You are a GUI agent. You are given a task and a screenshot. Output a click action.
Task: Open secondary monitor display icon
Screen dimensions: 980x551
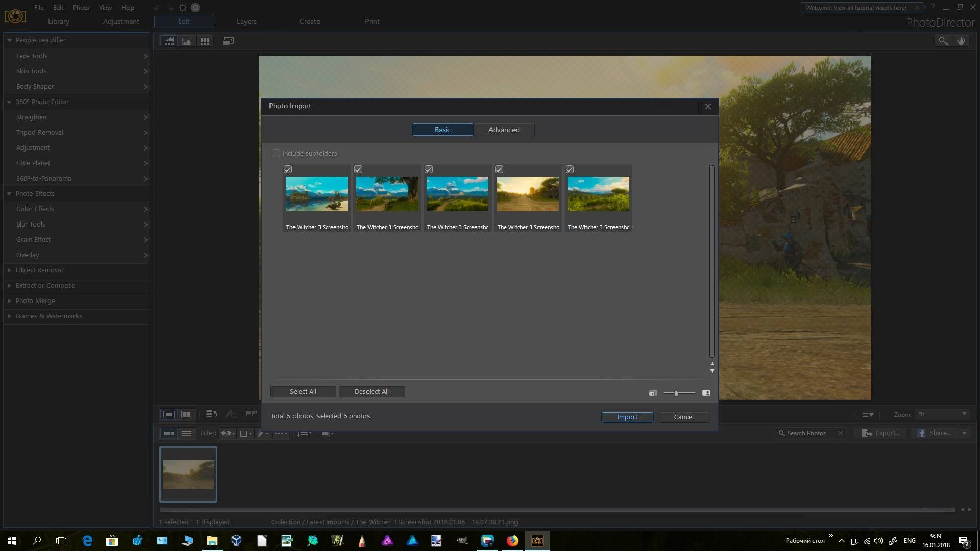[228, 41]
